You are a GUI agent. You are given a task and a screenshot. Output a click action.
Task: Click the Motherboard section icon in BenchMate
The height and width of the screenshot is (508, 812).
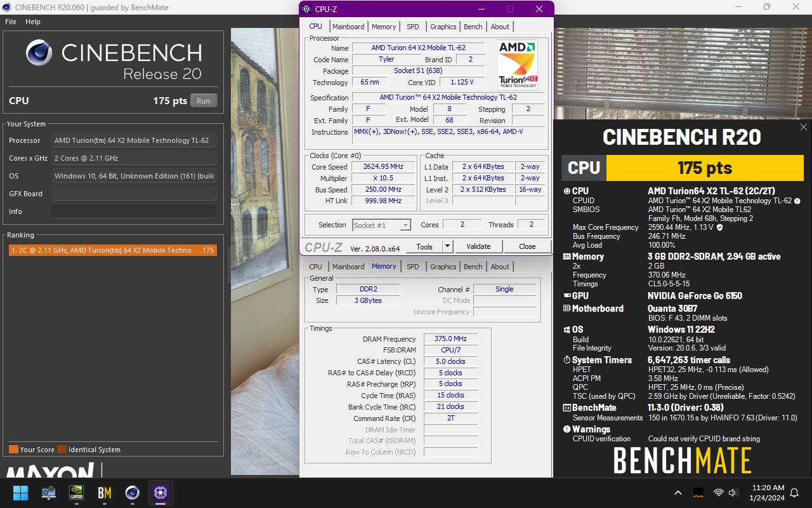tap(566, 309)
